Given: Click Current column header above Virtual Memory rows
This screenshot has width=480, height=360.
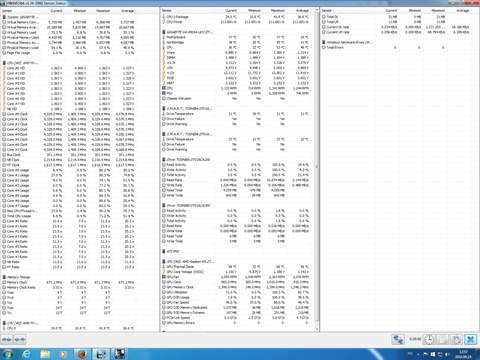Looking at the screenshot, I should (56, 11).
